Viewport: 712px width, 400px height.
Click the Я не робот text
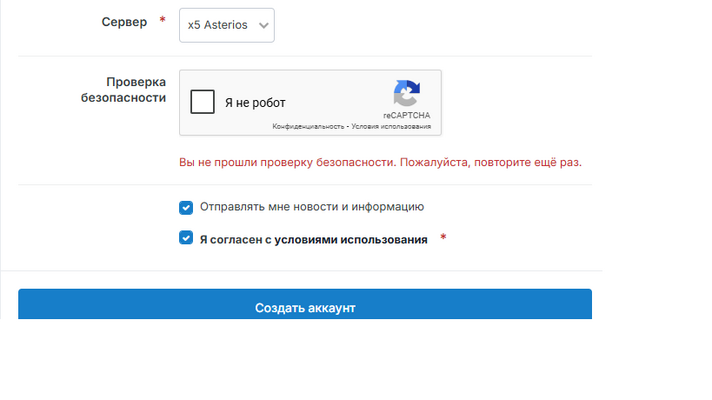[255, 103]
